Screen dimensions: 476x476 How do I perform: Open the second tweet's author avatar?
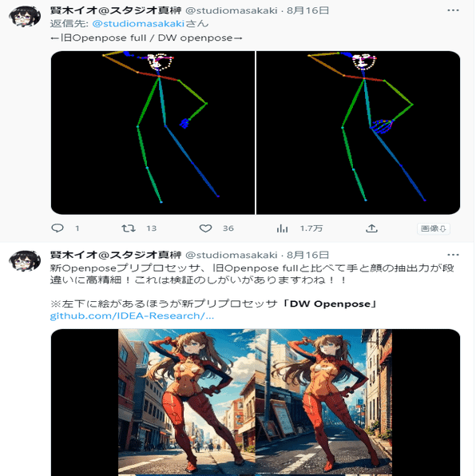point(25,260)
